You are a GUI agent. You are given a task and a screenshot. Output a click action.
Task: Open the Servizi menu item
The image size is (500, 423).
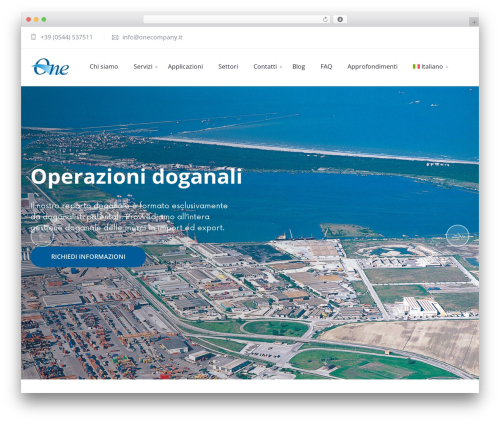[143, 67]
